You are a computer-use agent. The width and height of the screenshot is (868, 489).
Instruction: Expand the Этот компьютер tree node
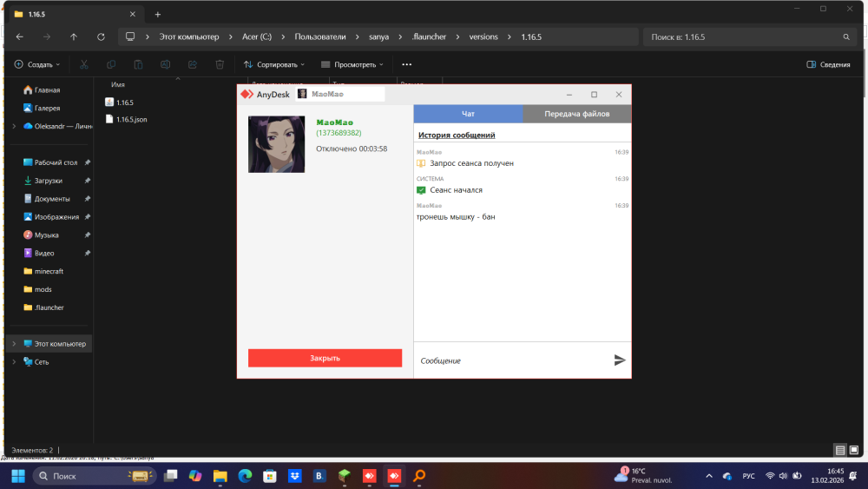[x=14, y=344]
